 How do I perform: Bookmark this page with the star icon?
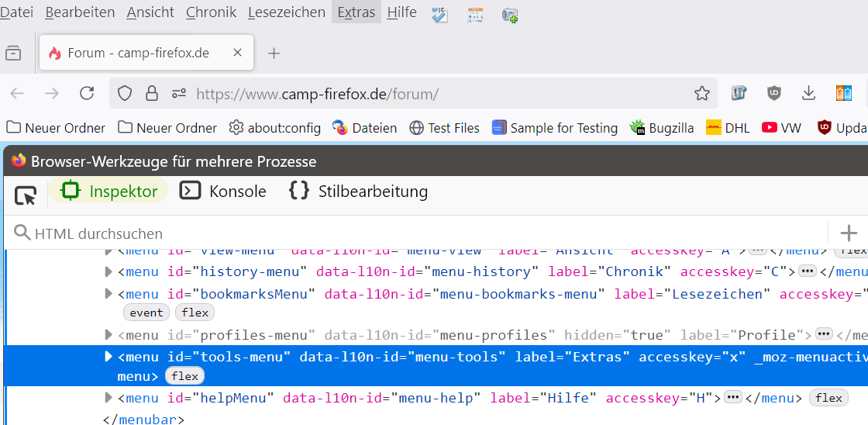pos(702,94)
